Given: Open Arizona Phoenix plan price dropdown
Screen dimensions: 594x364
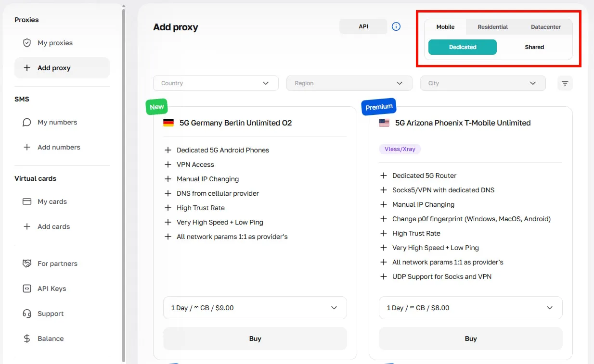Looking at the screenshot, I should pos(470,308).
